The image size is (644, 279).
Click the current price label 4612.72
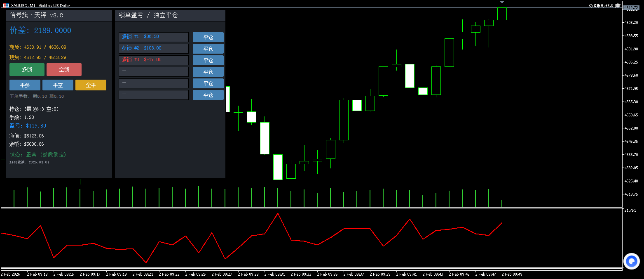pyautogui.click(x=631, y=8)
